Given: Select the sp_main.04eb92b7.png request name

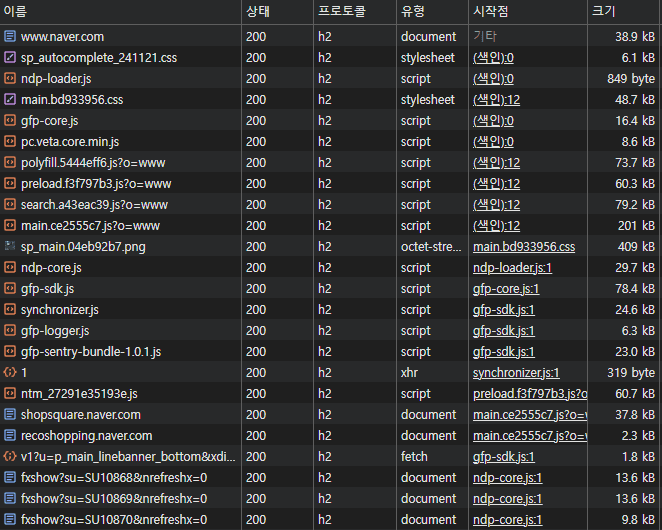Looking at the screenshot, I should pos(83,247).
